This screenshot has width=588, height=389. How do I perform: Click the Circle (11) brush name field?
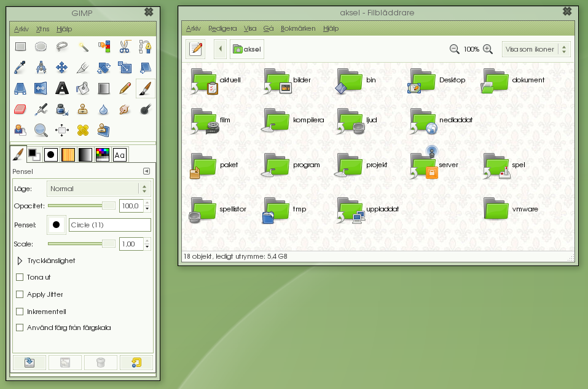[110, 225]
